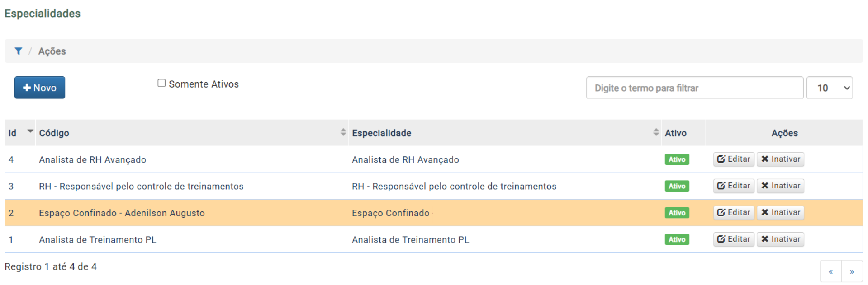The width and height of the screenshot is (868, 285).
Task: Edit the Espaço Confinado specialty
Action: tap(734, 212)
